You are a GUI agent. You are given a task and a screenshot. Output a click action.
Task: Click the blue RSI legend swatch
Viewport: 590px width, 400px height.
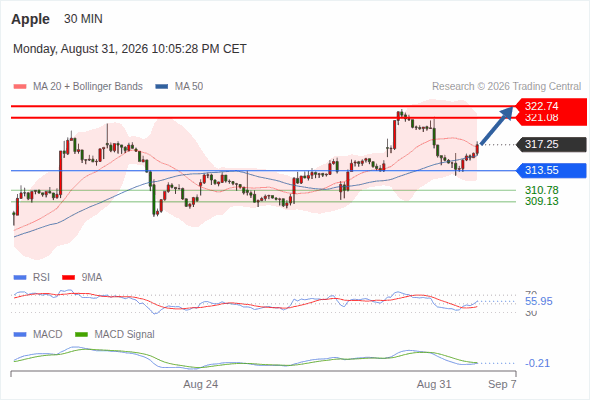pyautogui.click(x=20, y=278)
